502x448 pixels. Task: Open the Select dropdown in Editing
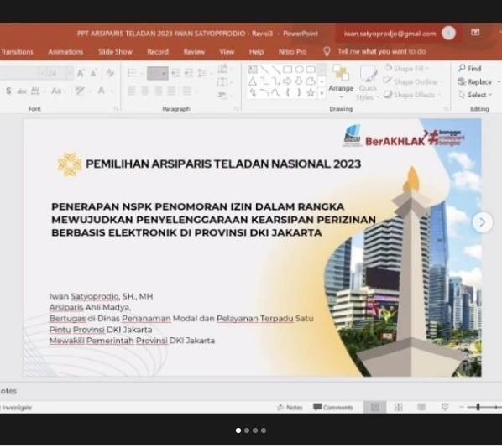coord(475,95)
